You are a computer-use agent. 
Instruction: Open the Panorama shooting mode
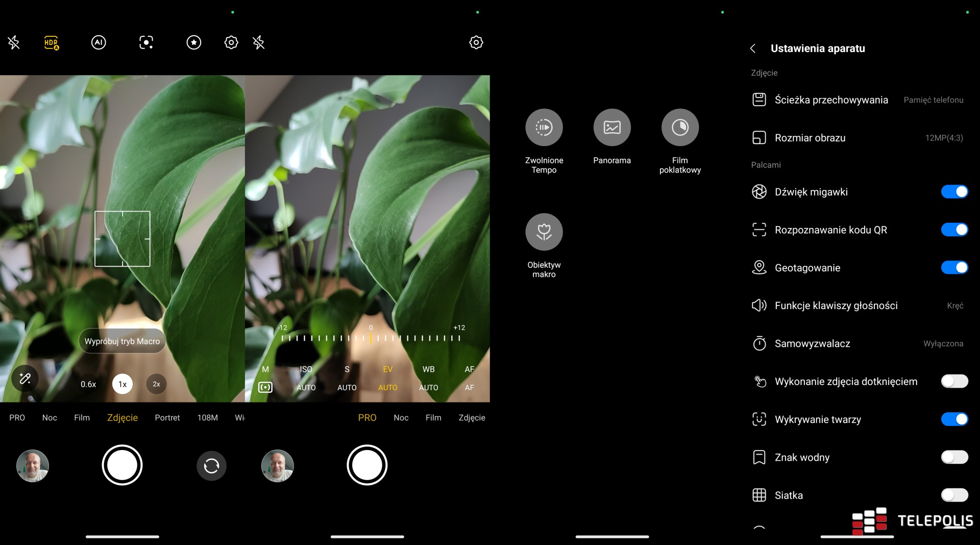coord(611,128)
